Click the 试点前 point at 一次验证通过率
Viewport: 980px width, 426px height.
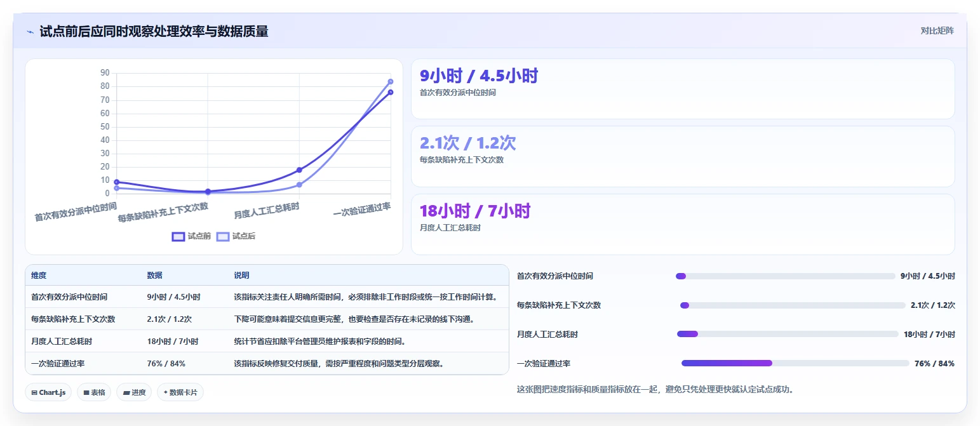point(391,92)
